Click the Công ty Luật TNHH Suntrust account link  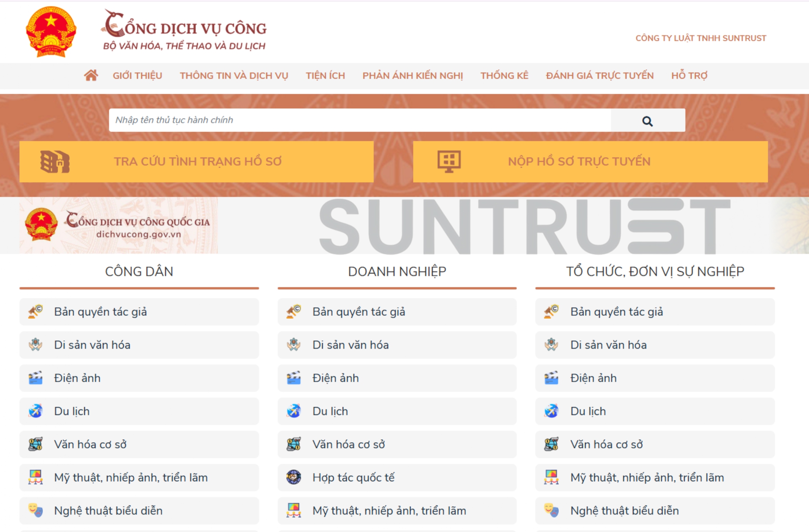(x=701, y=38)
